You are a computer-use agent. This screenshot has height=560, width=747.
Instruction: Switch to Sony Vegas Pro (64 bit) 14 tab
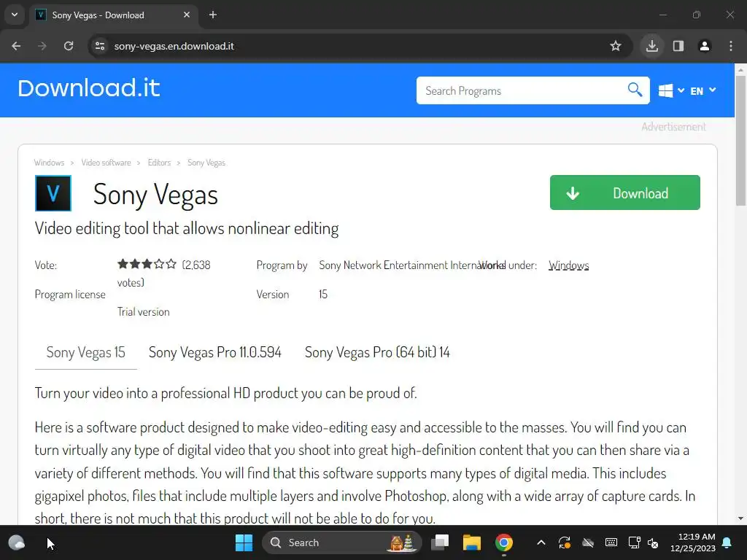tap(377, 352)
